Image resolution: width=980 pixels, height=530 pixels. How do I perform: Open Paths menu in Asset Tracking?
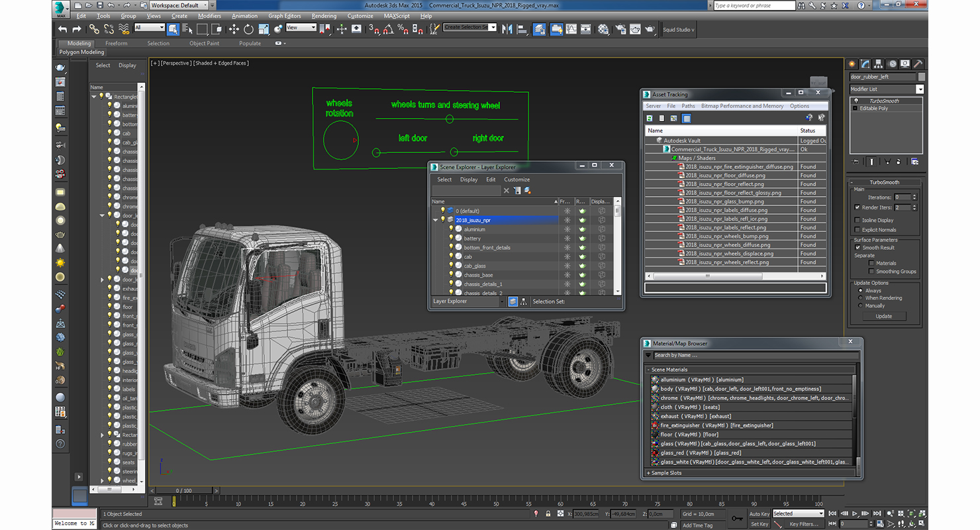(689, 106)
